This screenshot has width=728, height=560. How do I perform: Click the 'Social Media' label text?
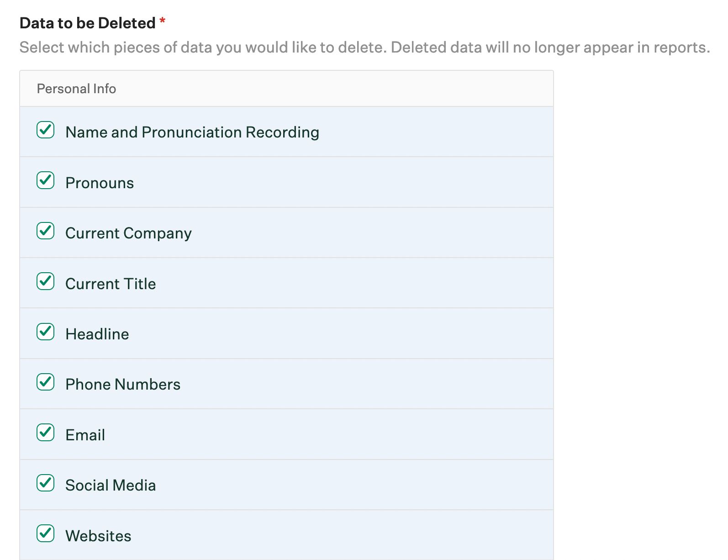coord(111,486)
